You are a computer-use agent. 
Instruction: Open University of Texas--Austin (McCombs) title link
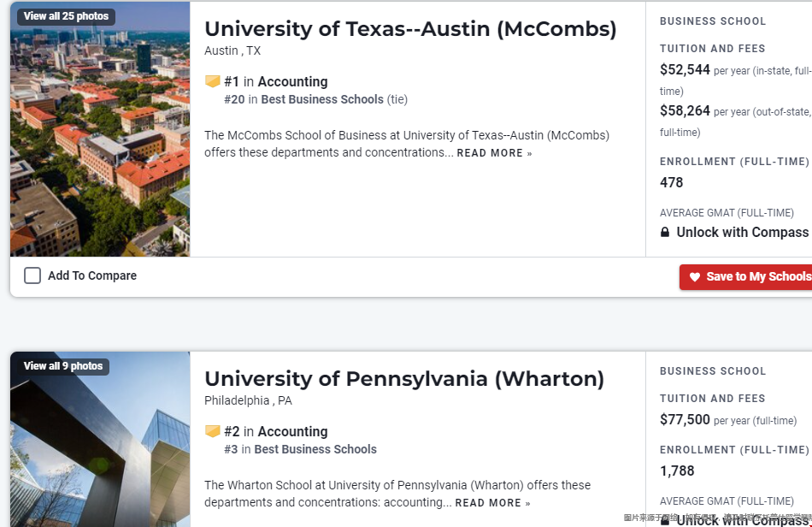pyautogui.click(x=410, y=29)
